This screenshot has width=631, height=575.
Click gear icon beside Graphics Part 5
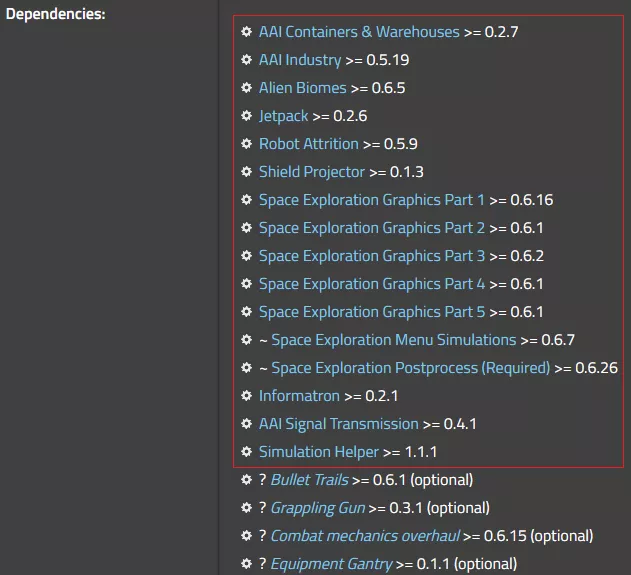246,311
